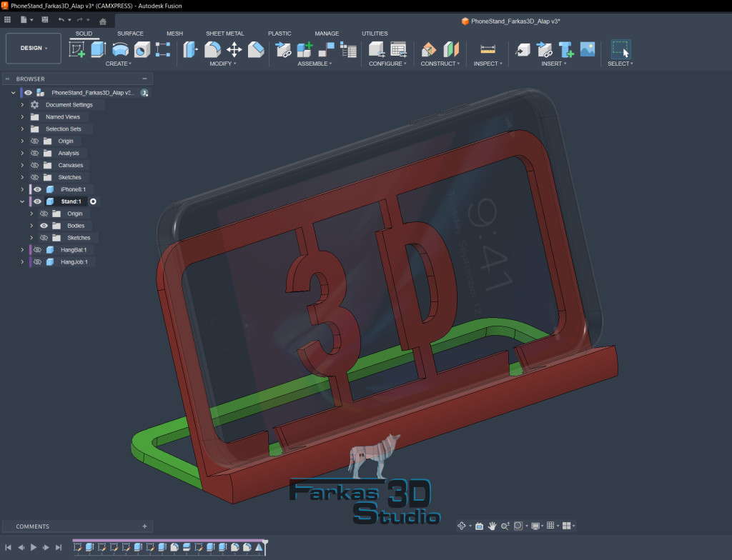Select the Move/Copy tool in Modify
This screenshot has width=732, height=560.
[234, 49]
